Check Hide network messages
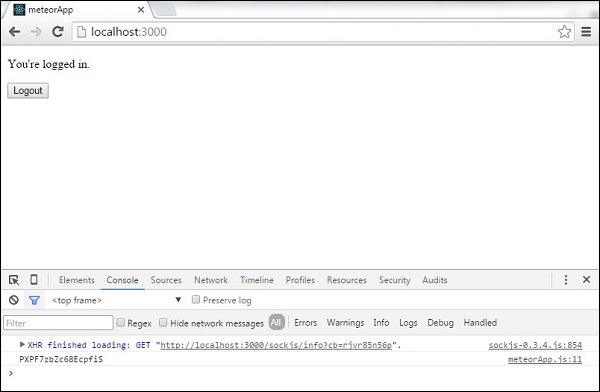 coord(163,322)
